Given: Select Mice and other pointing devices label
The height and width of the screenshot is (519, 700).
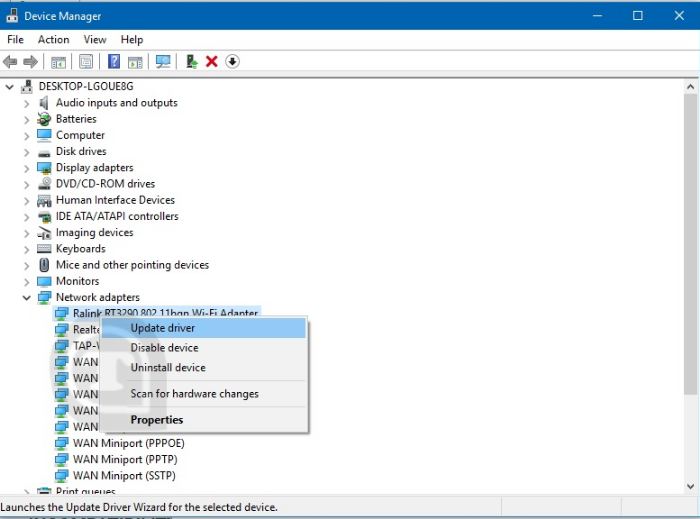Looking at the screenshot, I should click(132, 265).
